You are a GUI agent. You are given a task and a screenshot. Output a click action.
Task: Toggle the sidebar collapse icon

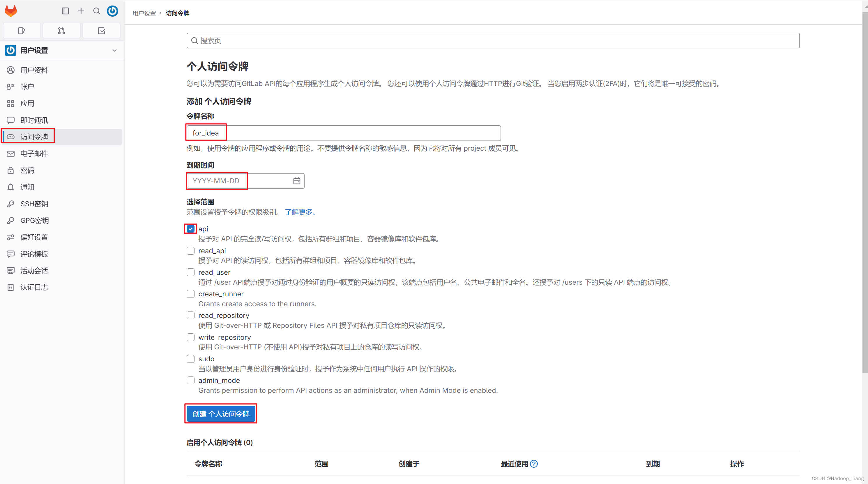click(x=66, y=11)
